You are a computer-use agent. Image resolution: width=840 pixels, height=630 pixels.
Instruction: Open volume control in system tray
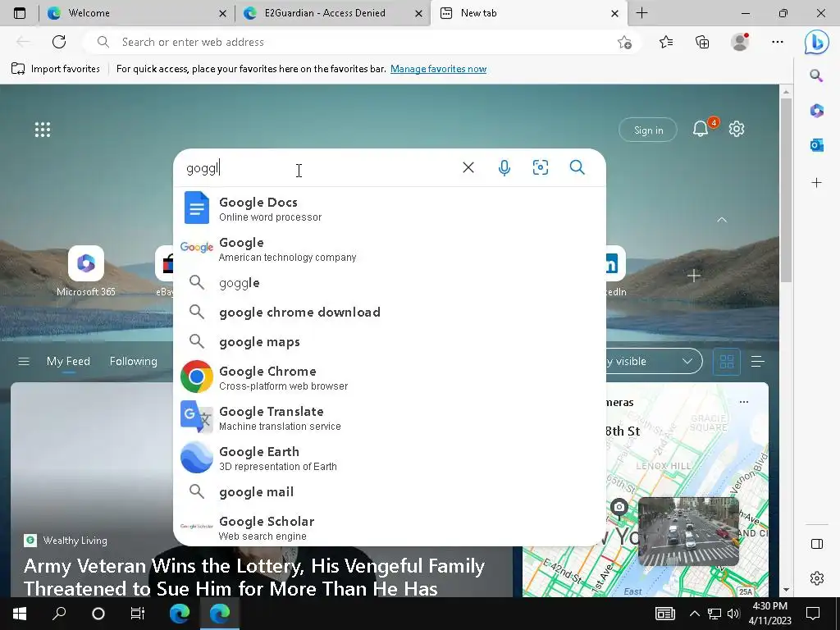click(x=733, y=614)
